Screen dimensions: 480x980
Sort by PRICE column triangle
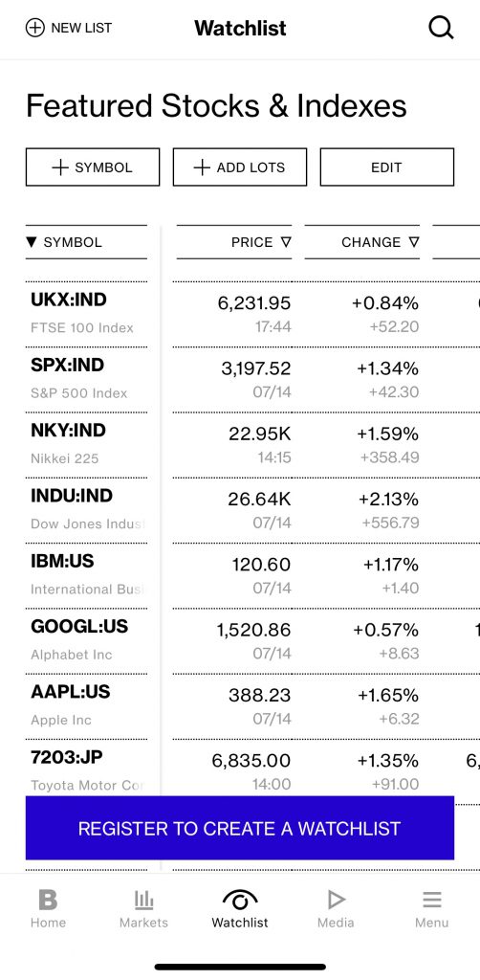[286, 242]
